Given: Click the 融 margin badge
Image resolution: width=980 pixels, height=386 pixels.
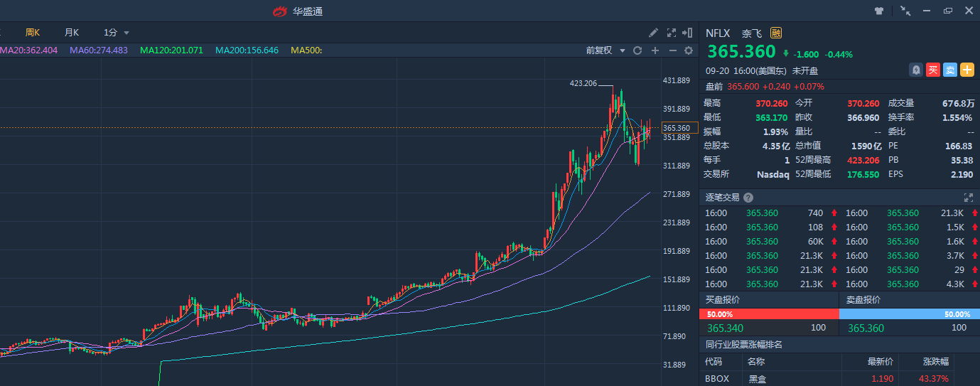Looking at the screenshot, I should tap(776, 33).
